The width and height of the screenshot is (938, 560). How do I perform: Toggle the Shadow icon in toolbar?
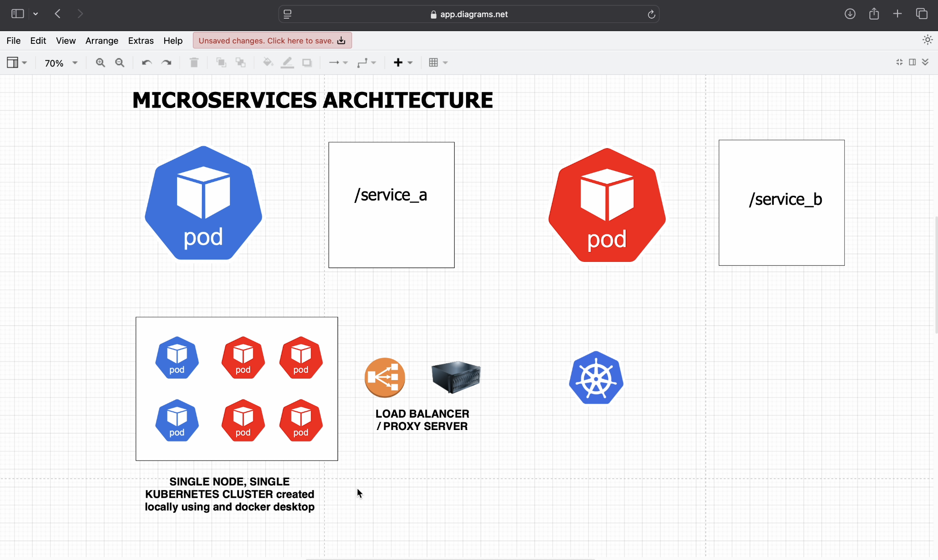[x=307, y=62]
